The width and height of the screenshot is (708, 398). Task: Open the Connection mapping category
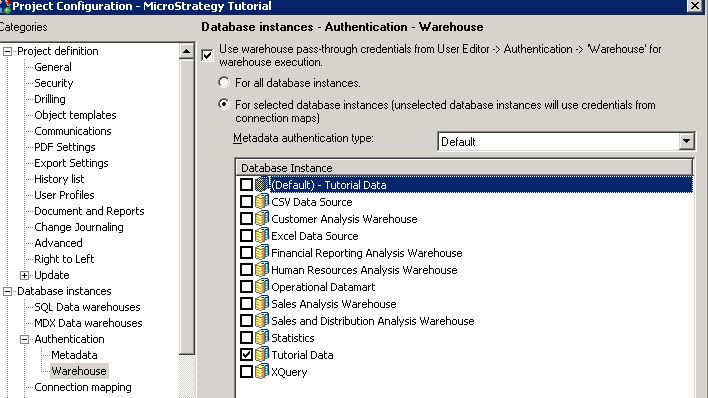click(83, 387)
